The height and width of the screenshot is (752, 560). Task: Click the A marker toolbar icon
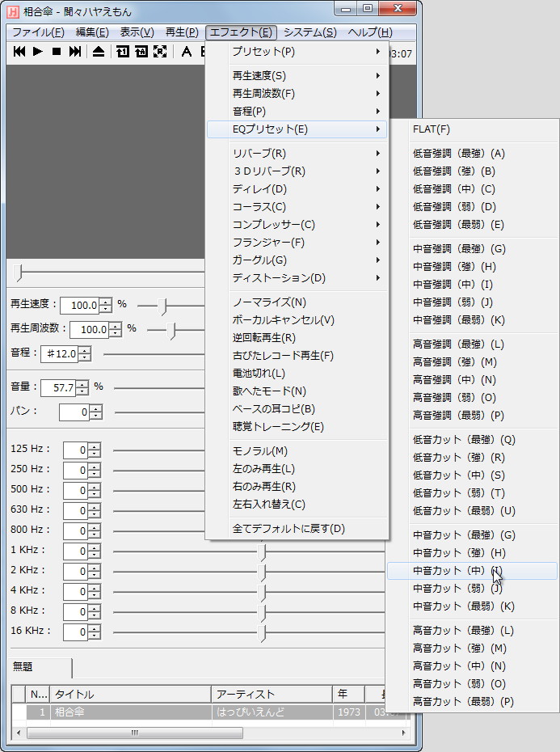187,52
